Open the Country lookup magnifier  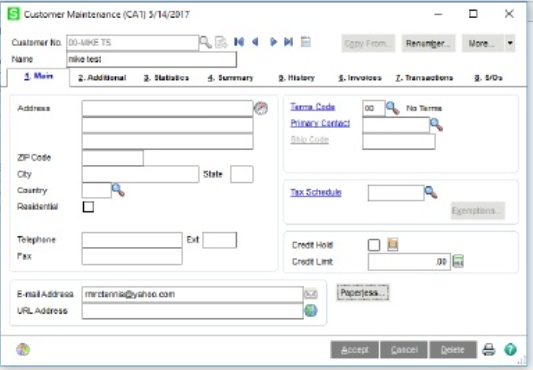point(118,190)
